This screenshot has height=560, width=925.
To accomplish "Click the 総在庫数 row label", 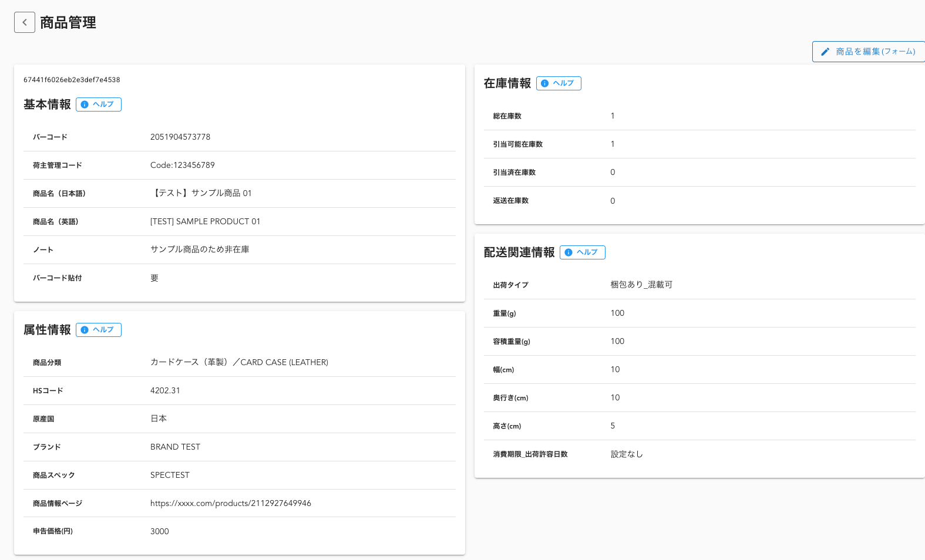I will pos(507,116).
